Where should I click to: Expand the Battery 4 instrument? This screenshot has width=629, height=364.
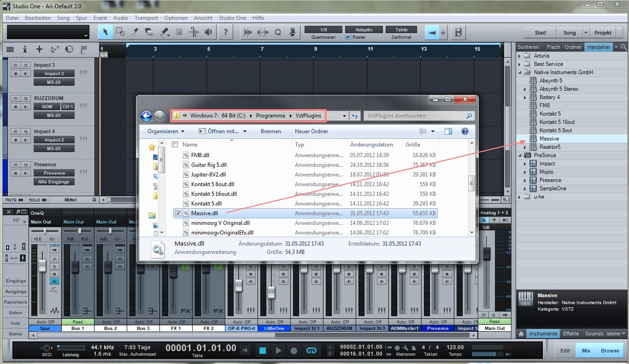[x=525, y=97]
